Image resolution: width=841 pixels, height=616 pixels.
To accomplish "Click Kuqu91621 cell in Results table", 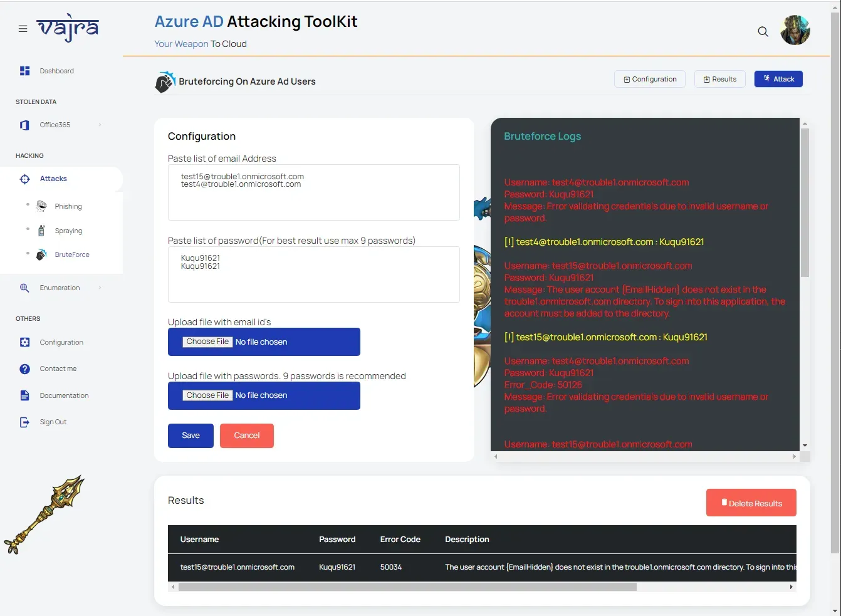I will pyautogui.click(x=337, y=567).
